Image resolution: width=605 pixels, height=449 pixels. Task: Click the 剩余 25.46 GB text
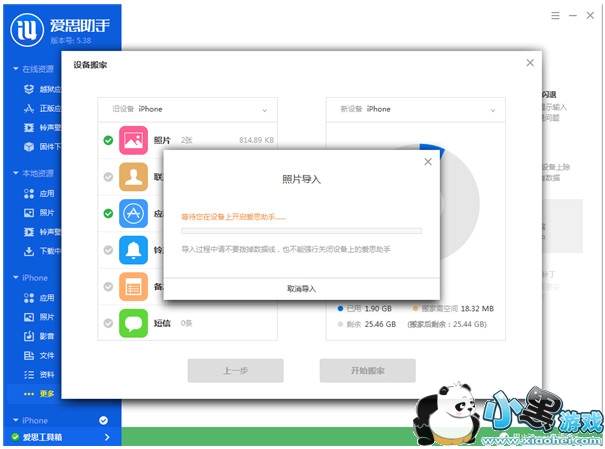(x=371, y=324)
